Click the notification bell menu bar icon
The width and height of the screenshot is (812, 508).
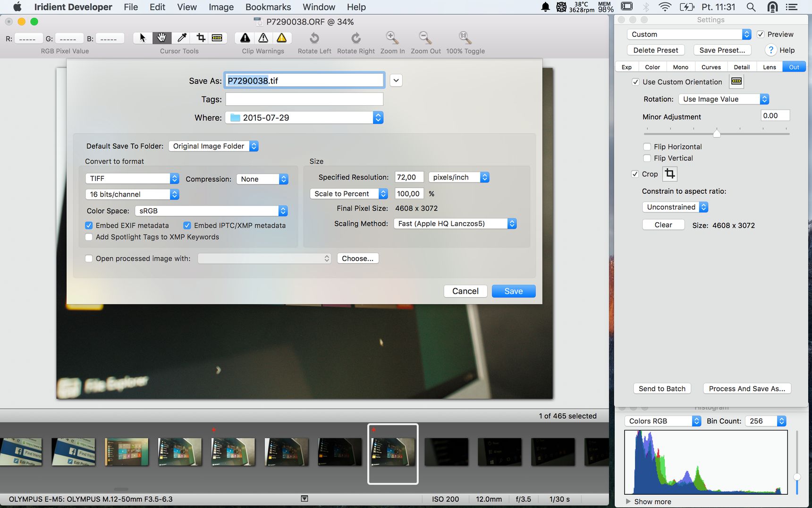pos(545,7)
